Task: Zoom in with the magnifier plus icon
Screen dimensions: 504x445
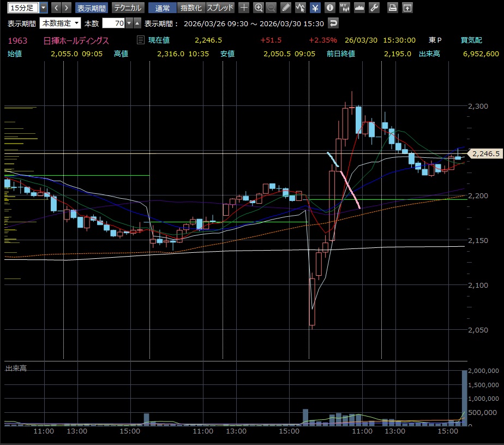Action: tap(259, 8)
